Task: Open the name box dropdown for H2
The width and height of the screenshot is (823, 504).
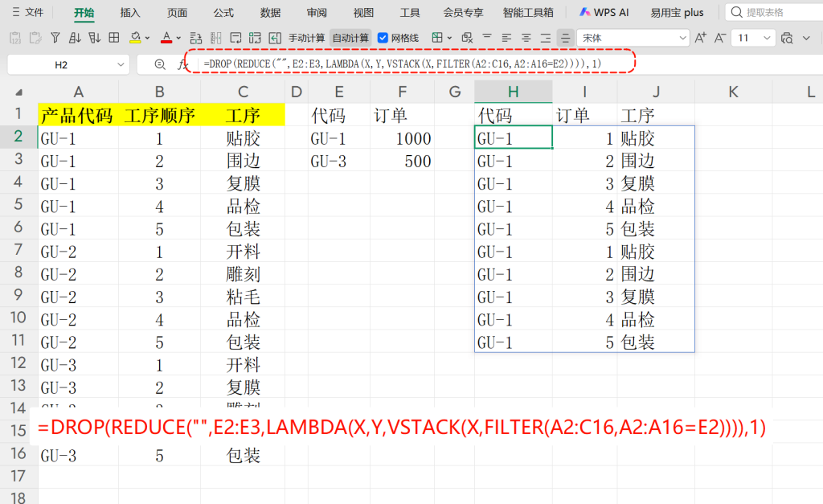Action: click(x=121, y=64)
